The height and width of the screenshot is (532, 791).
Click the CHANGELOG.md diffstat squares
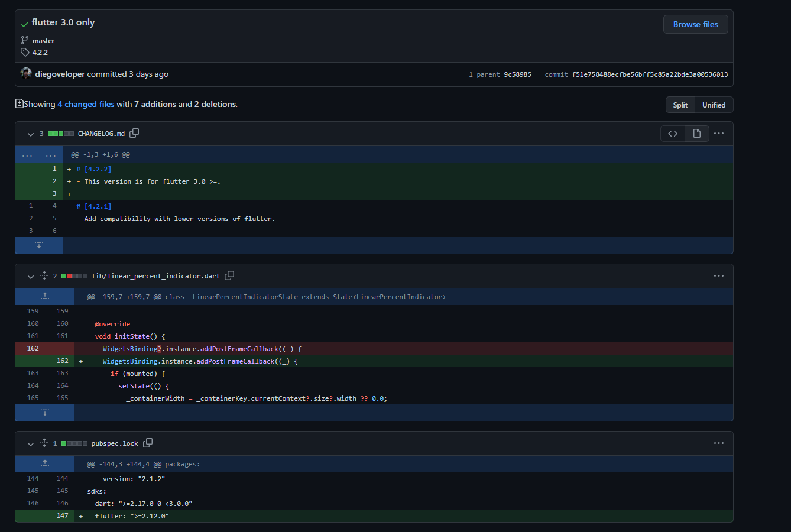coord(61,134)
